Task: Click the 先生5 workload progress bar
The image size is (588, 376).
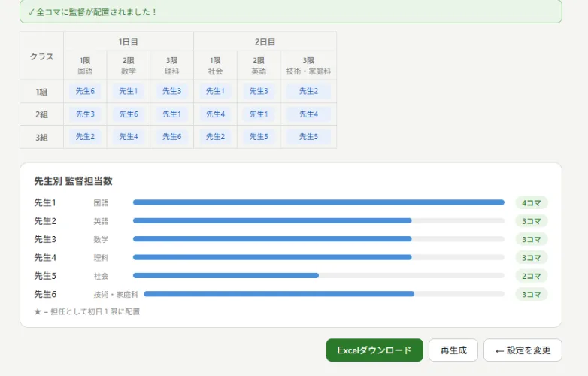Action: click(319, 276)
